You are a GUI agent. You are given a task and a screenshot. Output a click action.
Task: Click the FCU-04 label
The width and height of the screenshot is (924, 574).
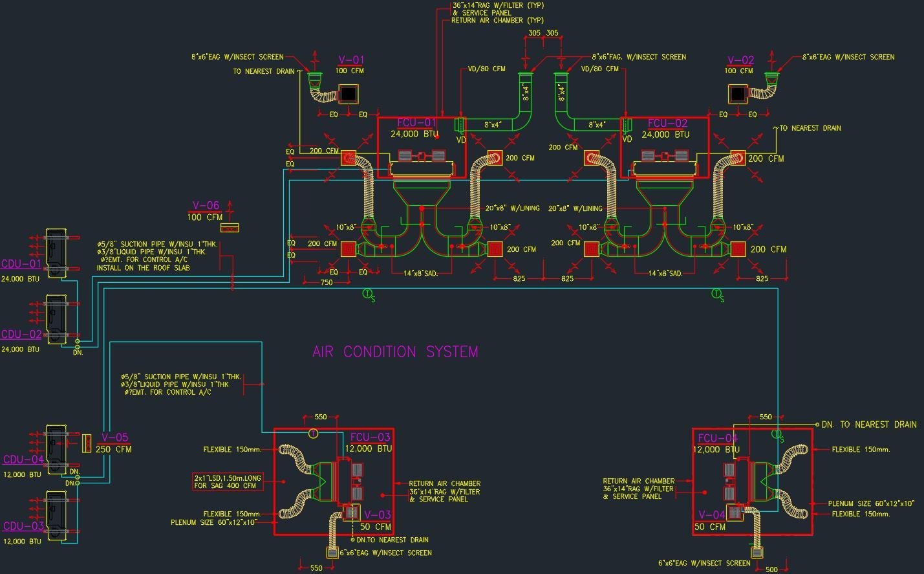[x=718, y=438]
